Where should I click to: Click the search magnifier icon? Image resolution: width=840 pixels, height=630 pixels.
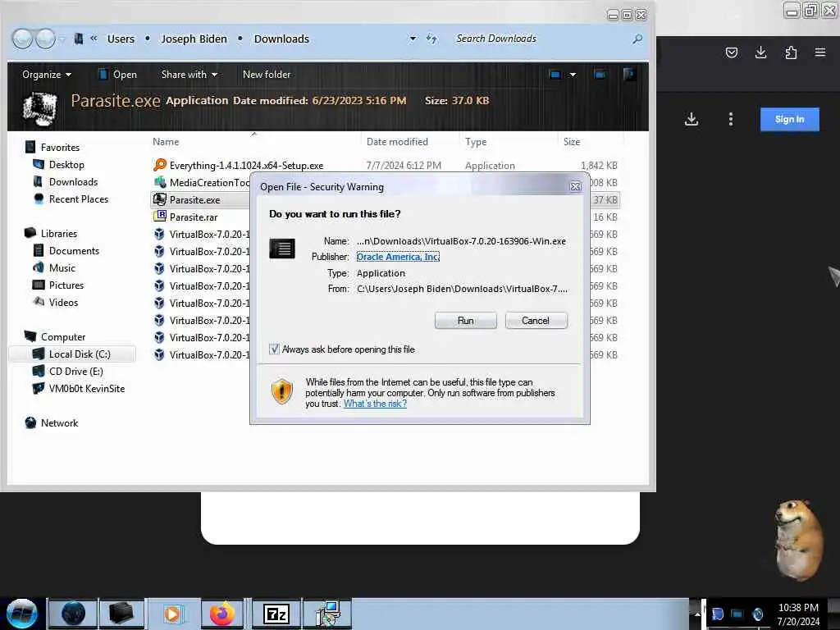tap(637, 39)
